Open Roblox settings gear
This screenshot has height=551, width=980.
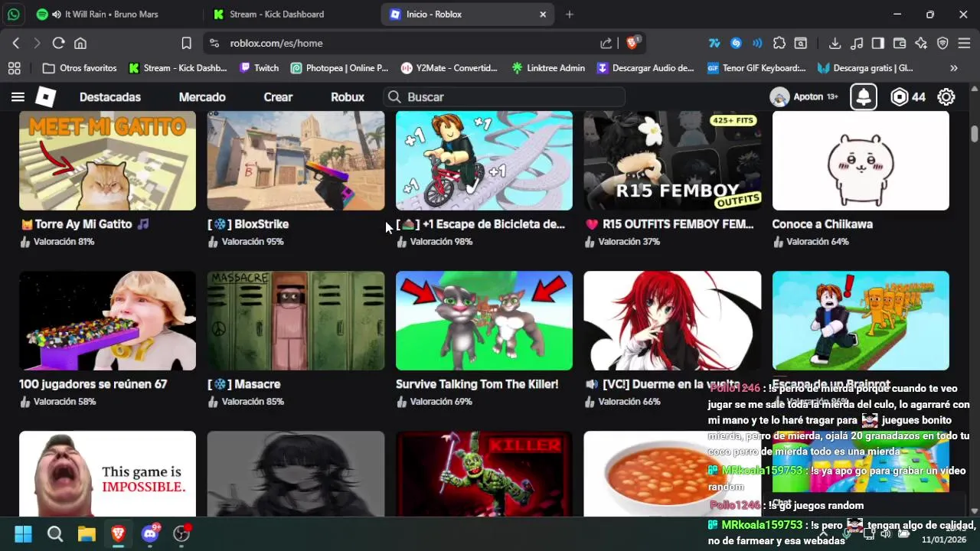pos(946,97)
